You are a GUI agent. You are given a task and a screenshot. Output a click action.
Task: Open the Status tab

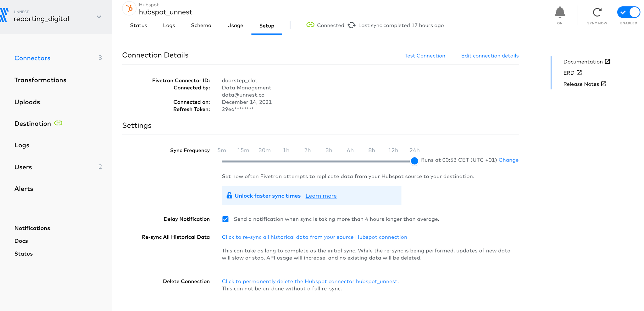[139, 25]
